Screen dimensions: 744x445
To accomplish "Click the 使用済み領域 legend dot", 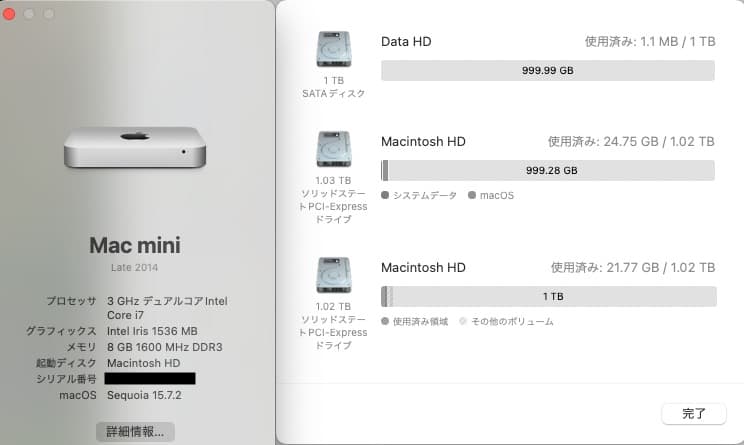I will (x=385, y=321).
